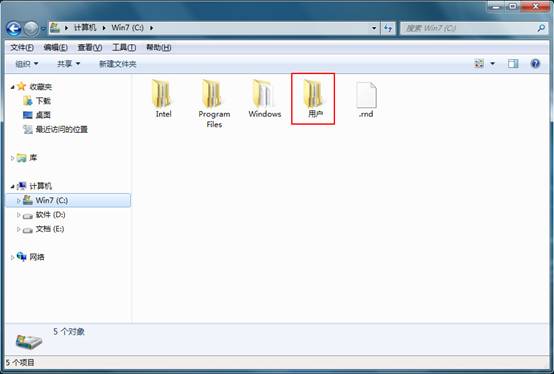This screenshot has height=374, width=554.
Task: Click the 5 个对象 details pane text
Action: (69, 332)
